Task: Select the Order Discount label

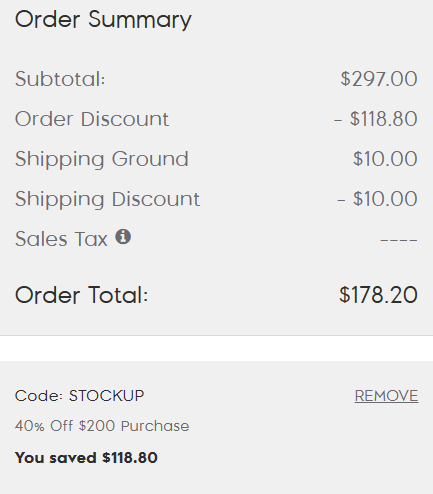Action: [92, 119]
